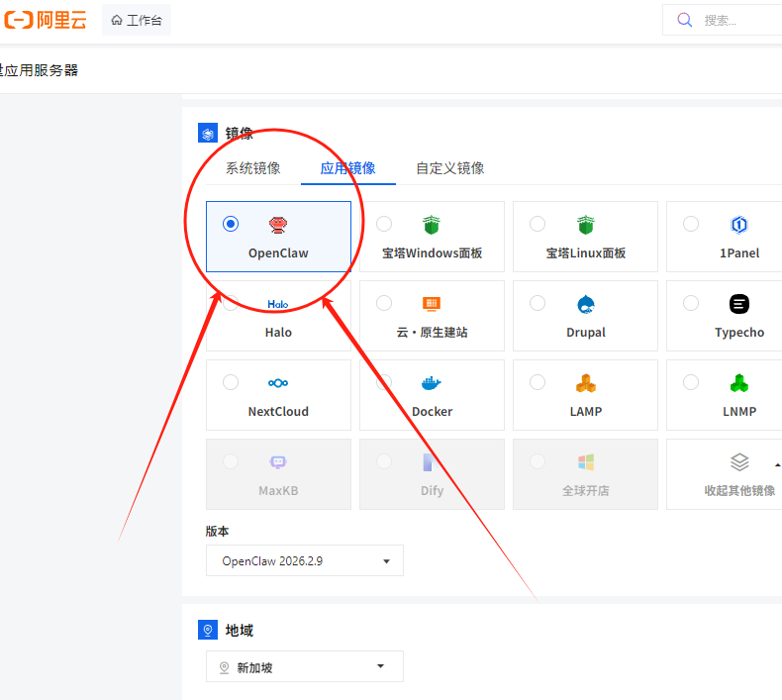Click the Halo card label
The height and width of the screenshot is (700, 782).
click(278, 333)
